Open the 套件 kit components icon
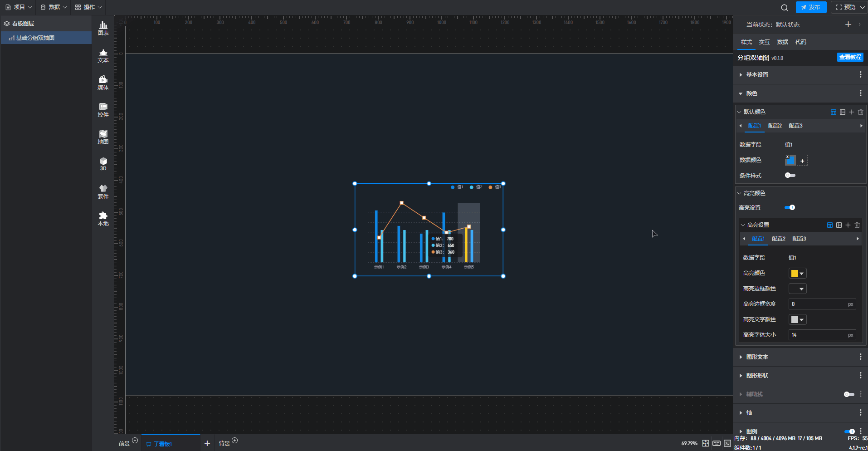Screen dimensions: 868x451 [x=103, y=191]
